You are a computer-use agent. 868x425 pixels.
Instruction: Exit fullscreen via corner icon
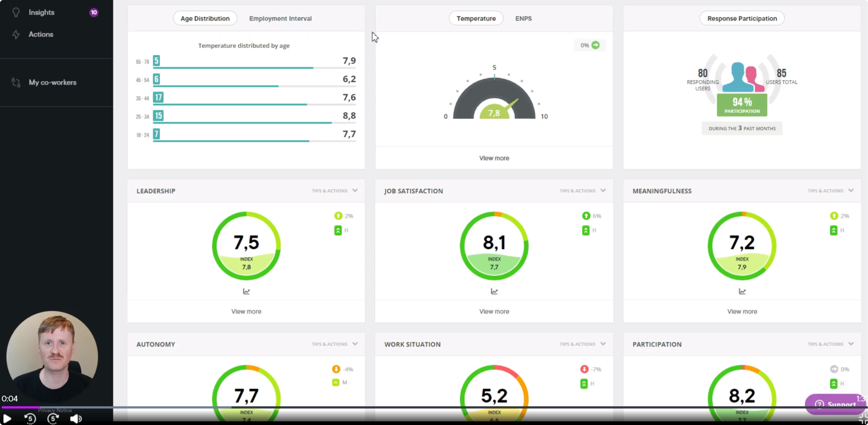click(x=863, y=418)
